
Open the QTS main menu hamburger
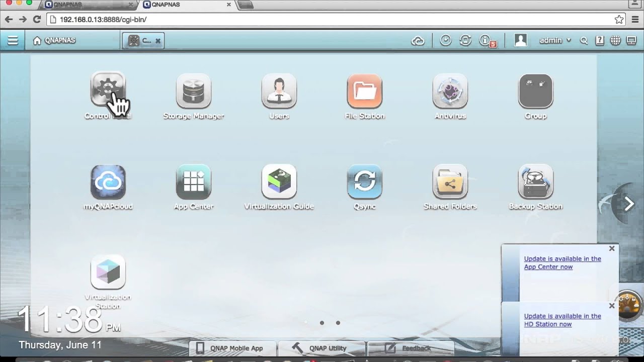(13, 41)
